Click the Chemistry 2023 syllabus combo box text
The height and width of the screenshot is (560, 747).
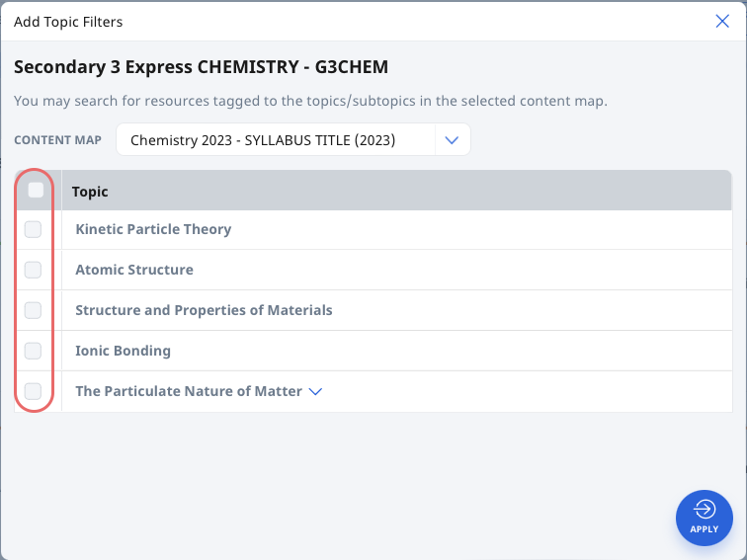[263, 140]
